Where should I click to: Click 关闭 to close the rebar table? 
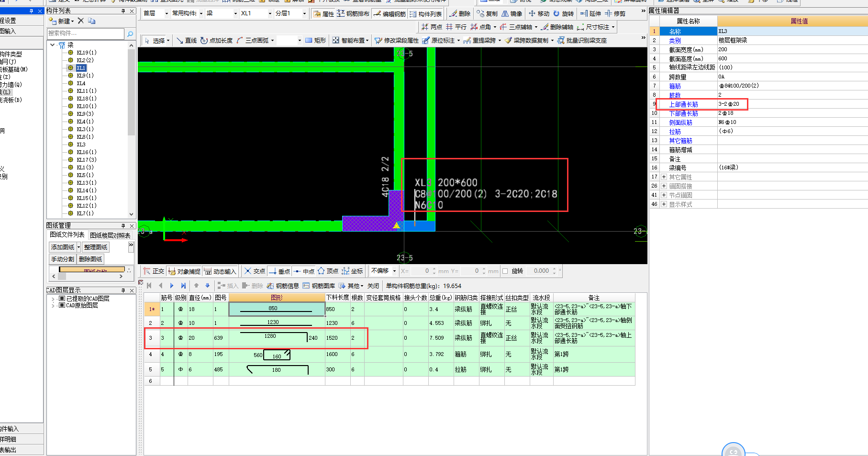[x=373, y=286]
